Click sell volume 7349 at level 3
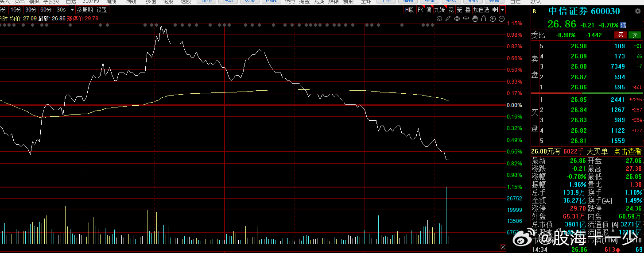Image resolution: width=644 pixels, height=253 pixels. (618, 66)
